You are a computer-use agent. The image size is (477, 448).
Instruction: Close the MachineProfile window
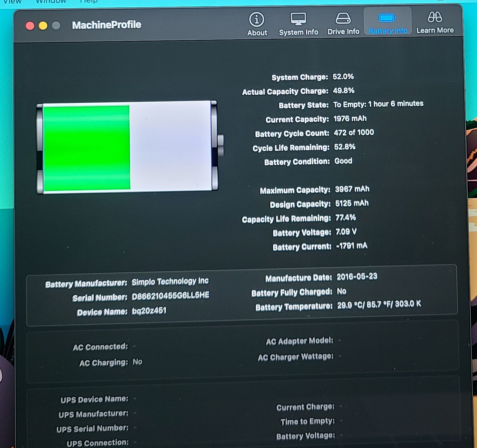[30, 26]
